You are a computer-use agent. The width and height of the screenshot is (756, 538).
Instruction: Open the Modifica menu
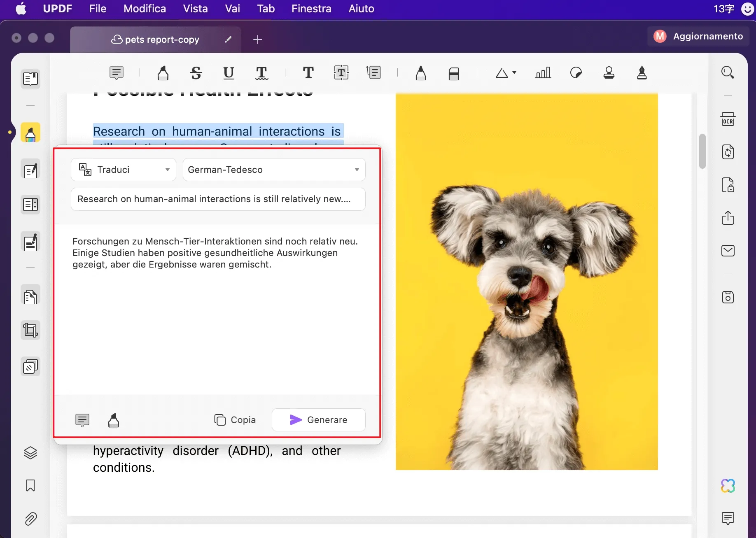pyautogui.click(x=145, y=9)
